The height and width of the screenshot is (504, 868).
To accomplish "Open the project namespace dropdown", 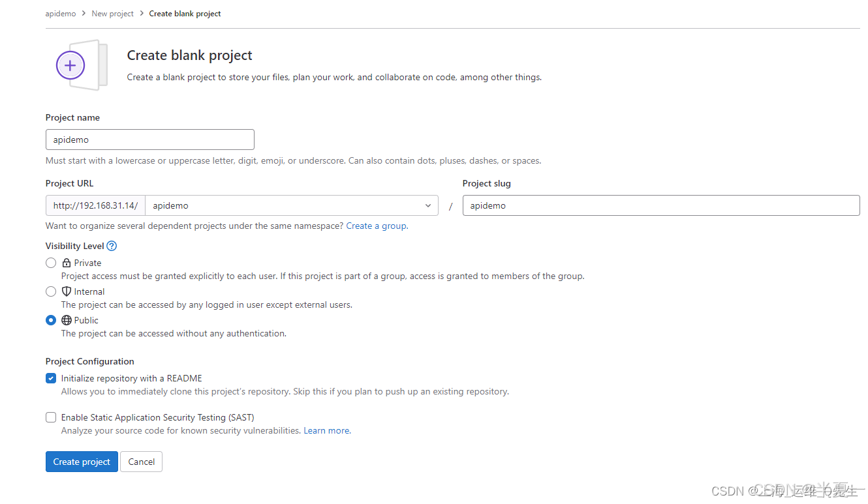I will click(x=292, y=205).
